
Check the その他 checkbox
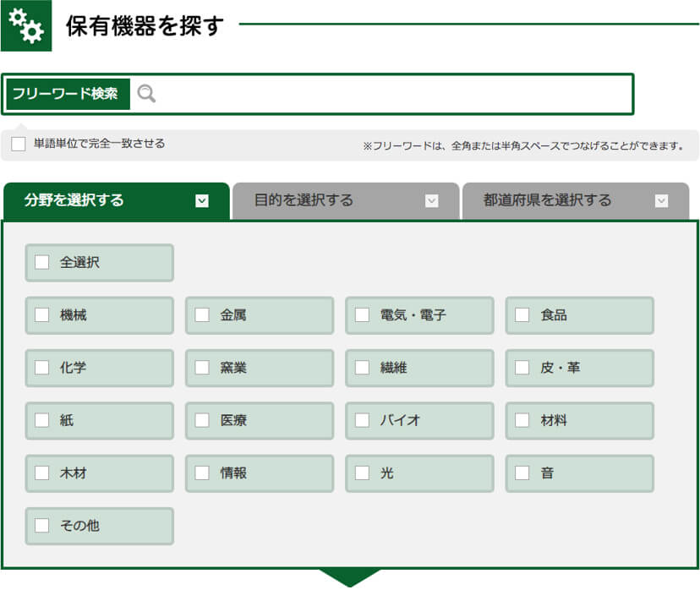coord(41,526)
